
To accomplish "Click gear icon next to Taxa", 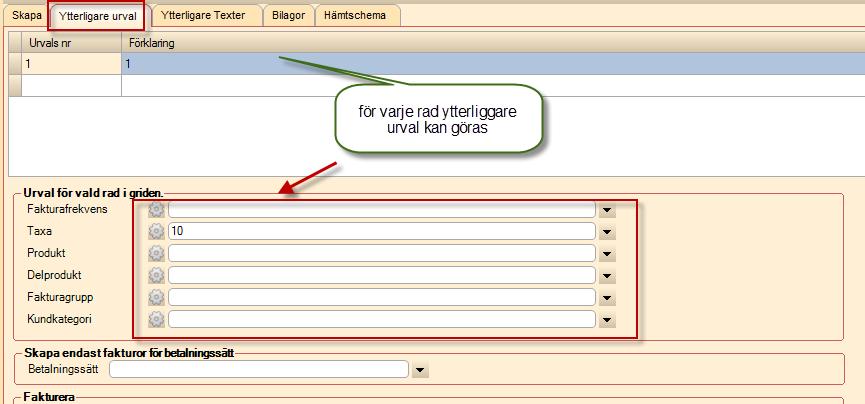I will pyautogui.click(x=157, y=231).
